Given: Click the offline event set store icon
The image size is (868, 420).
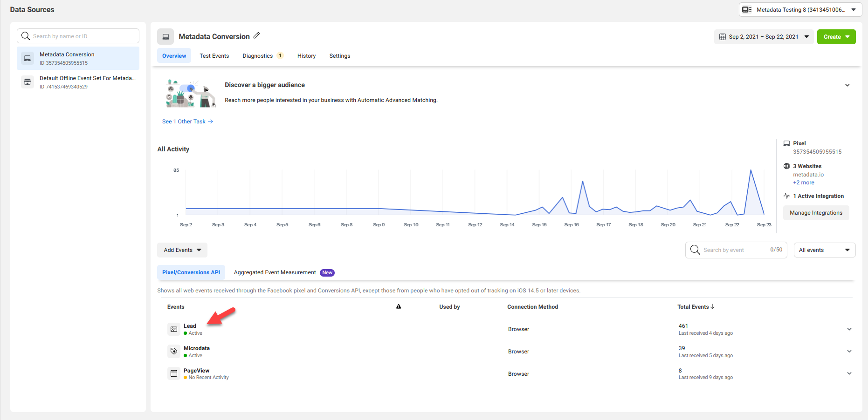Looking at the screenshot, I should click(x=28, y=82).
